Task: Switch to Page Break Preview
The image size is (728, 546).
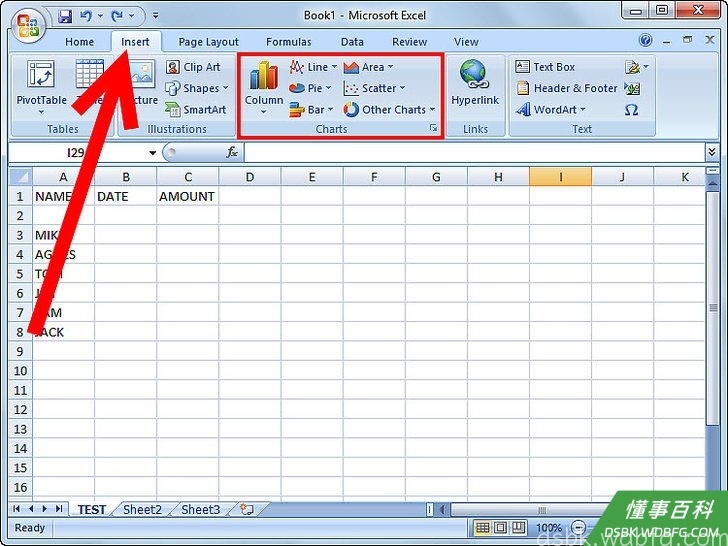Action: tap(519, 527)
